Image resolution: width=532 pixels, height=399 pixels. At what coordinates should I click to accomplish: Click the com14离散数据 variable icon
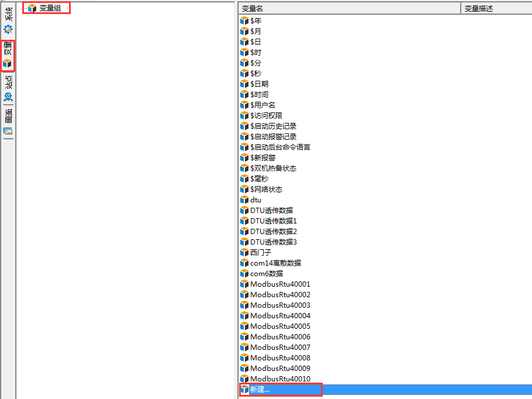244,263
